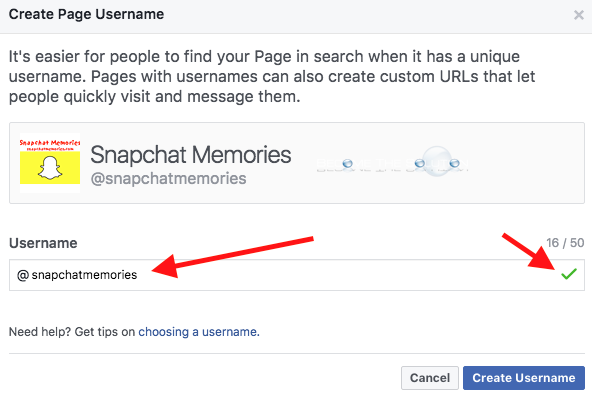Screen dimensions: 592x397
Task: Open the choosing a username link
Action: 199,332
